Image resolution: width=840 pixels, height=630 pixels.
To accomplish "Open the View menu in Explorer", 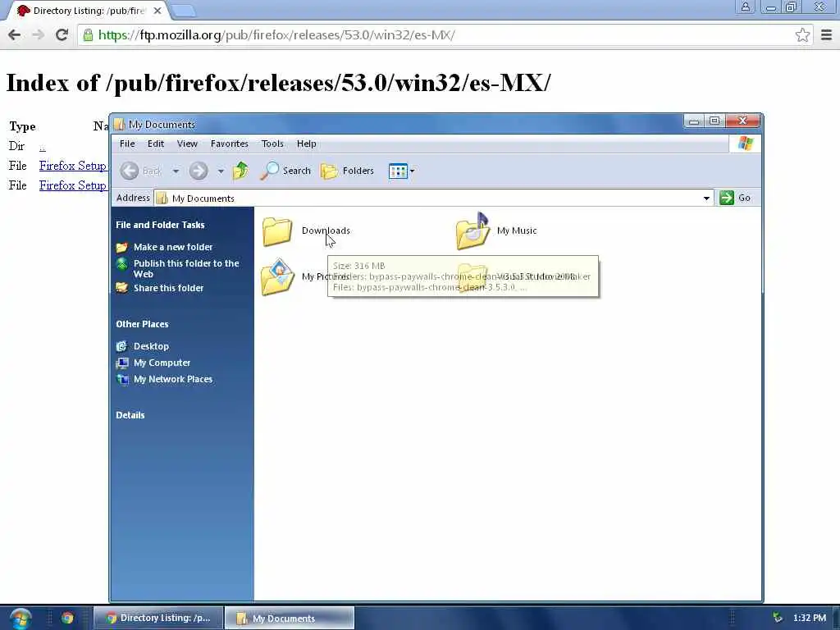I will pos(188,144).
